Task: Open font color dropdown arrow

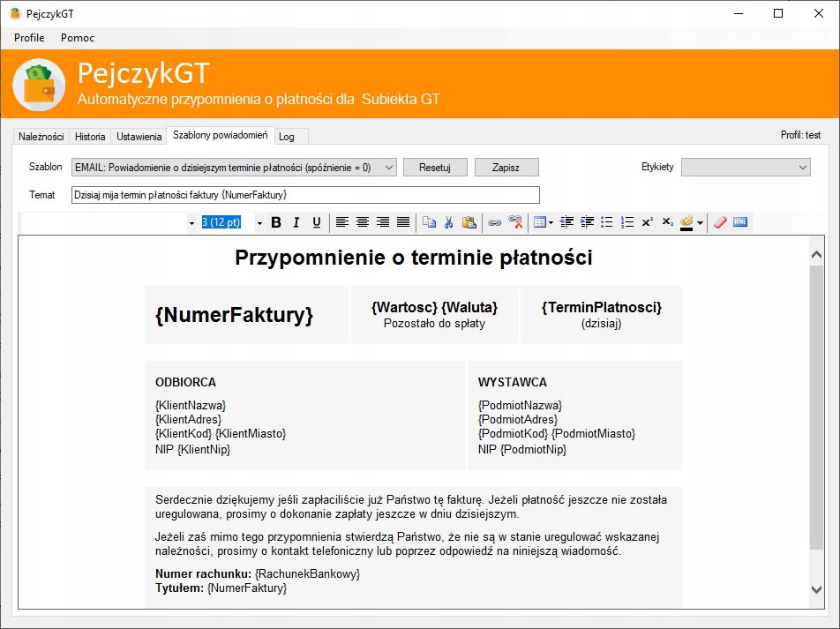Action: 700,223
